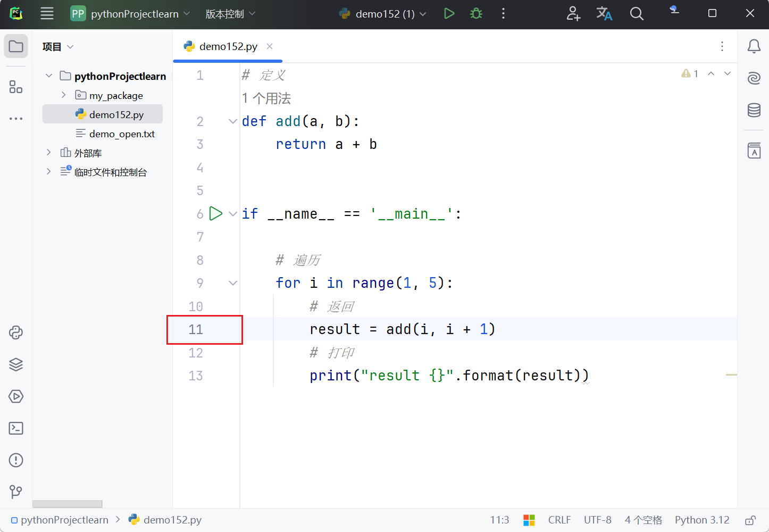Place cursor in the print statement line
The height and width of the screenshot is (532, 769).
[449, 376]
